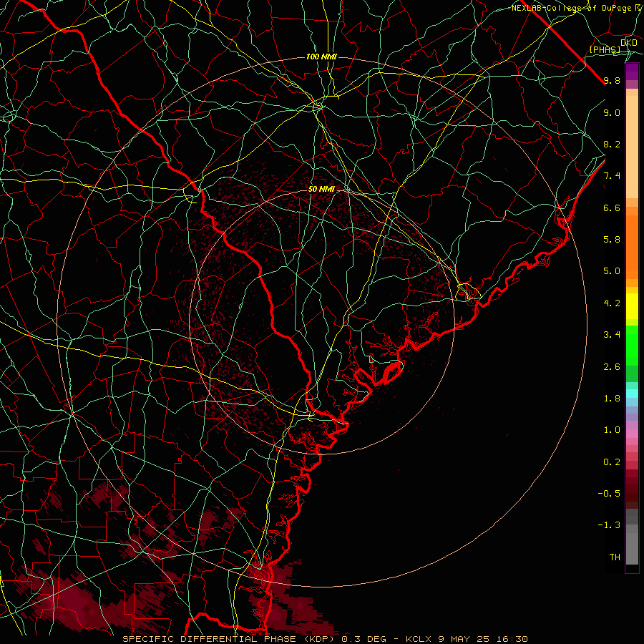Click the -1.3 value on the color scale

click(x=609, y=525)
